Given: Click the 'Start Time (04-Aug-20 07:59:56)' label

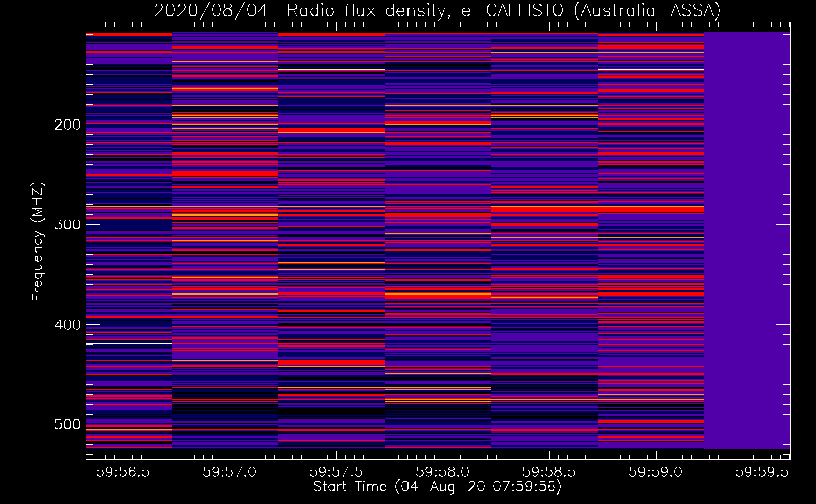Looking at the screenshot, I should click(x=437, y=487).
